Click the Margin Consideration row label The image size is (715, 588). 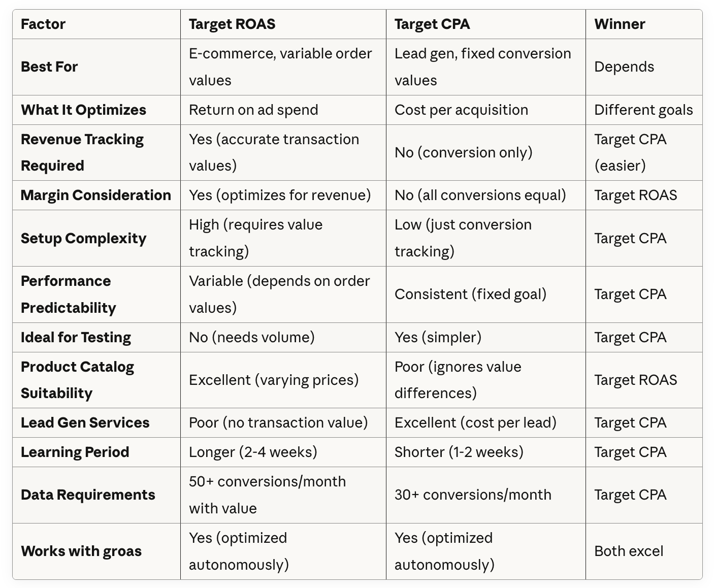coord(96,195)
